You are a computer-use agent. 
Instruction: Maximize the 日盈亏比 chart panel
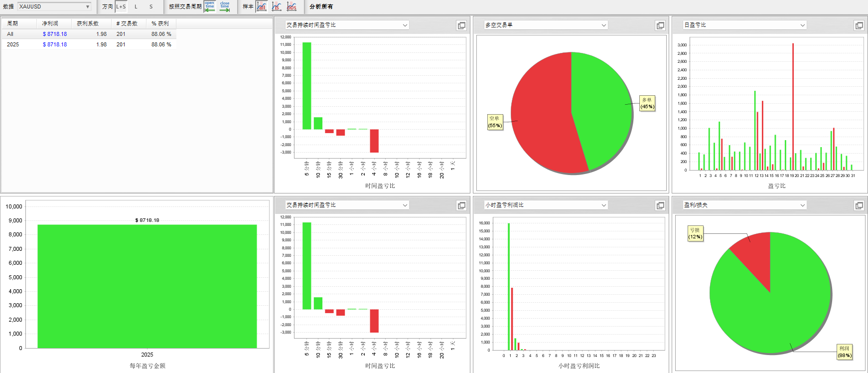(x=859, y=25)
